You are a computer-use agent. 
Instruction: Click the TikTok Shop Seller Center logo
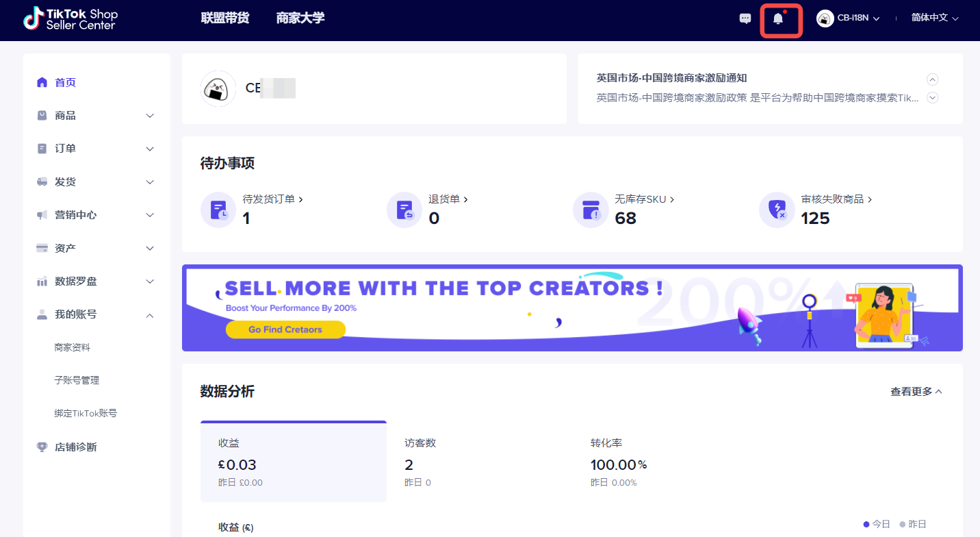coord(70,19)
